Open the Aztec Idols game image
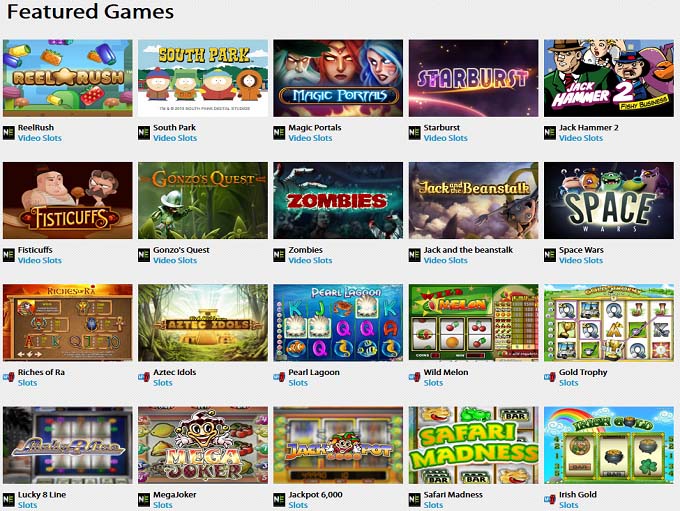Screen dimensions: 680x511 coord(203,323)
